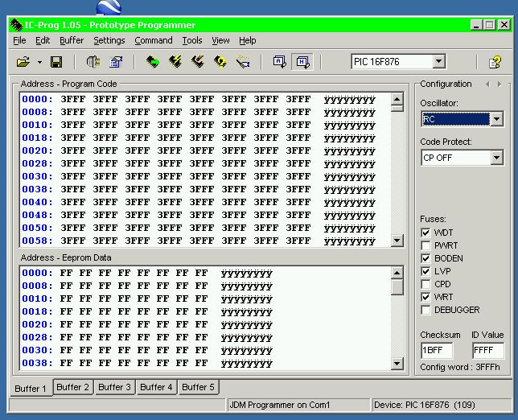The image size is (518, 420).
Task: Maximize the IC-Prog window
Action: (x=490, y=25)
